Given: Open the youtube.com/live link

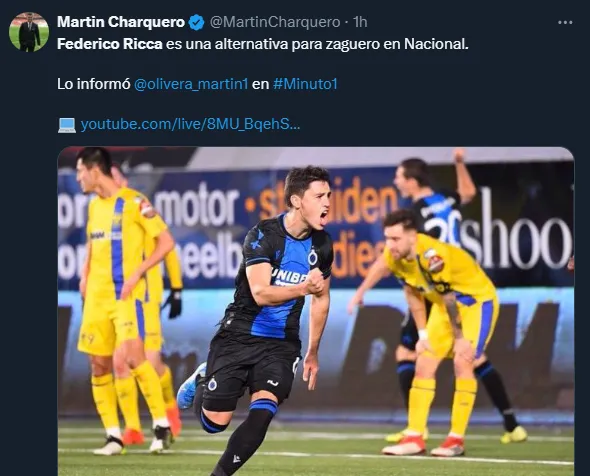Looking at the screenshot, I should [x=190, y=124].
